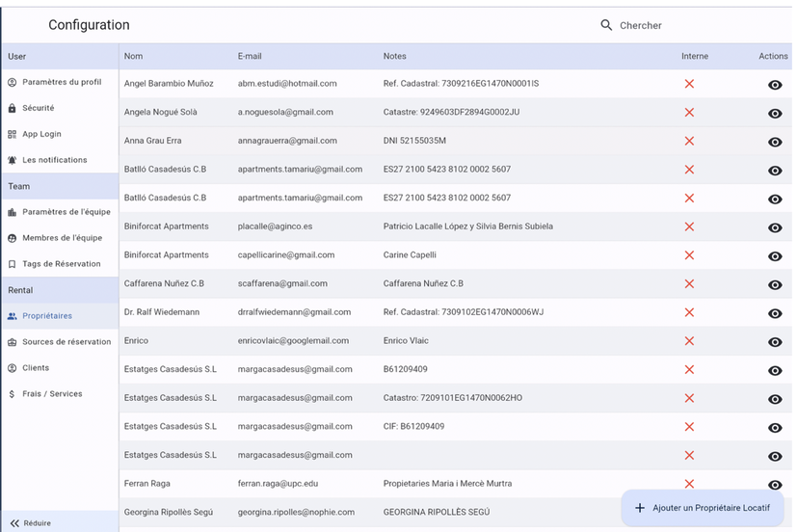Open the Clients page

click(x=60, y=367)
